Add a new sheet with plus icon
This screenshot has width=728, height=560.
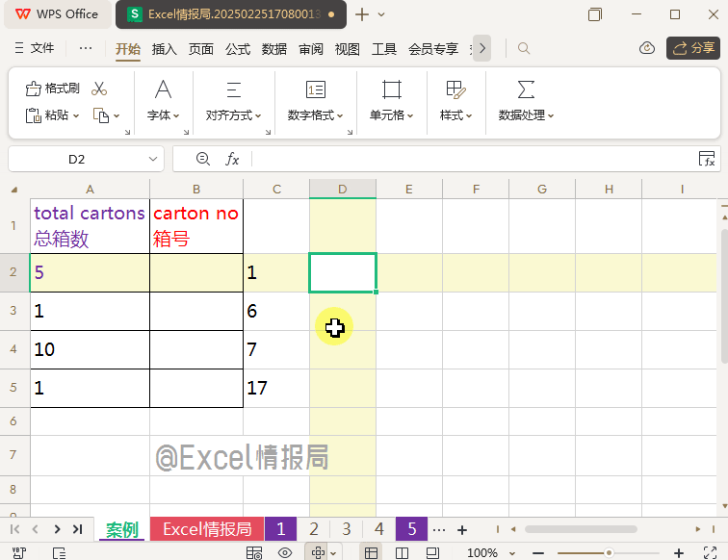462,529
